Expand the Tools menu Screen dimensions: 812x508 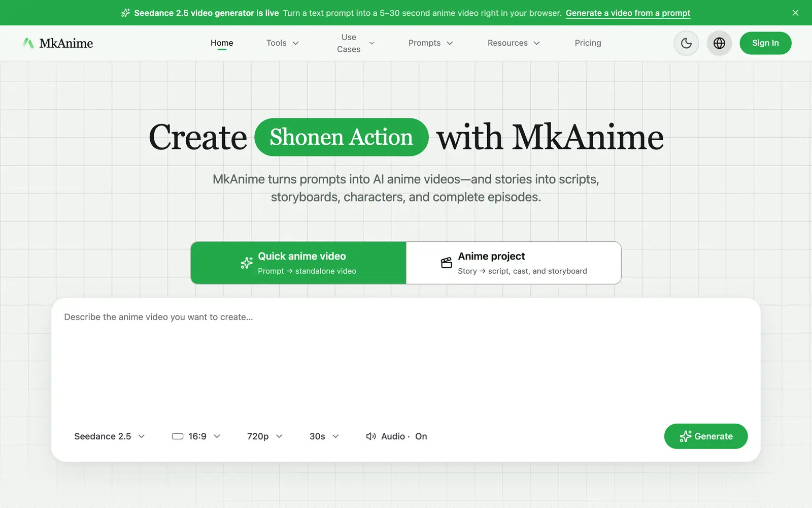point(283,43)
